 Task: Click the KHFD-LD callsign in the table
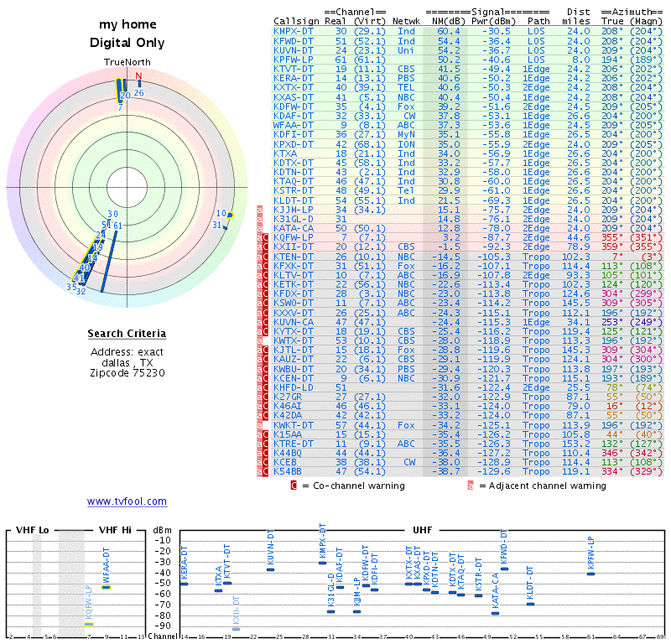tap(294, 387)
